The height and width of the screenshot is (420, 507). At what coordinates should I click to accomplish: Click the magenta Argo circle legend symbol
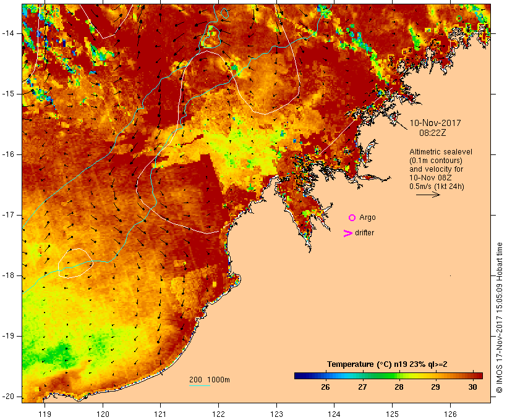click(352, 218)
